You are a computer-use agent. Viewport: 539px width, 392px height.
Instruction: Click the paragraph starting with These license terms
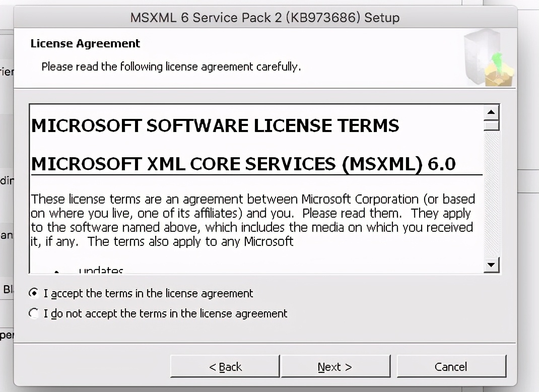pyautogui.click(x=252, y=220)
